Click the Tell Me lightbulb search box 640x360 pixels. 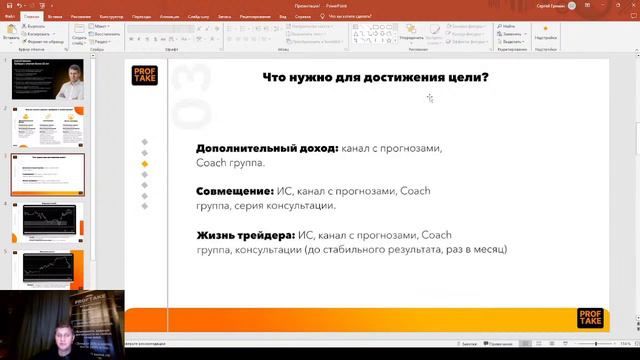click(346, 16)
